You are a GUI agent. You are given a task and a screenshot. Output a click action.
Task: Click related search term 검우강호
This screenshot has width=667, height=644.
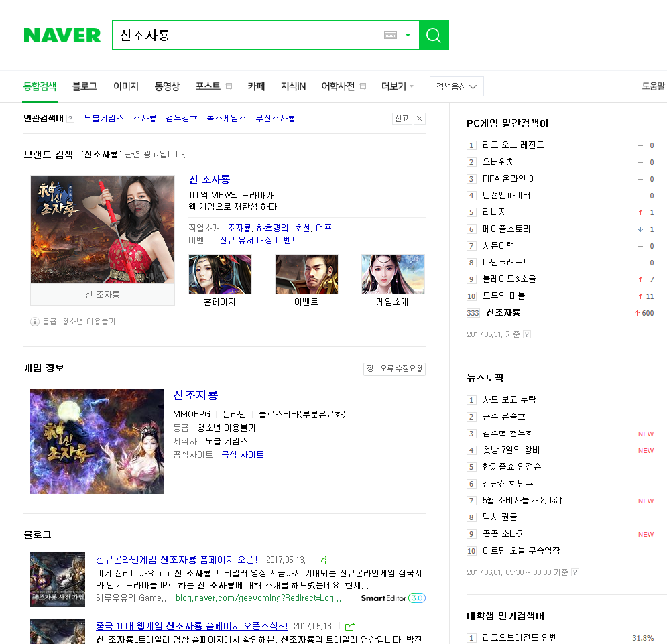click(182, 118)
